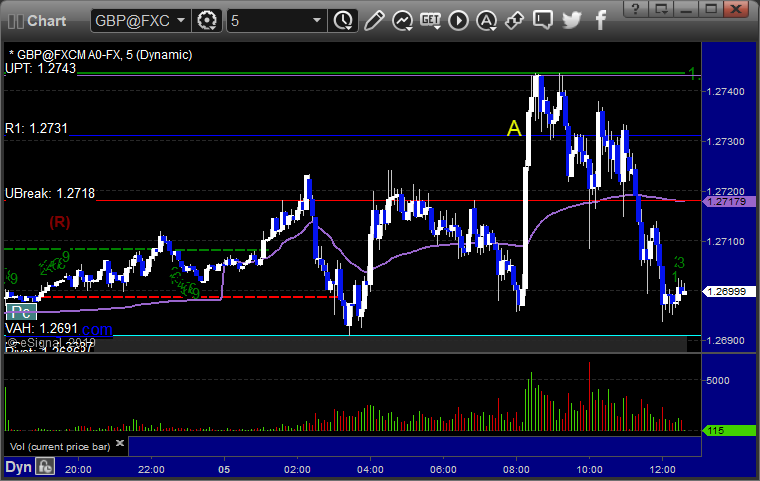This screenshot has height=481, width=760.
Task: Click the 1.27100 price axis label
Action: (x=726, y=241)
